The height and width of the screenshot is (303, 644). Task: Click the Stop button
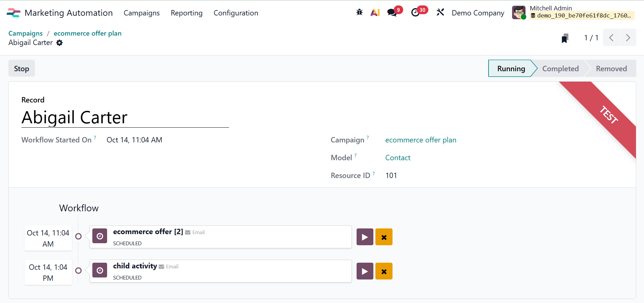tap(21, 68)
